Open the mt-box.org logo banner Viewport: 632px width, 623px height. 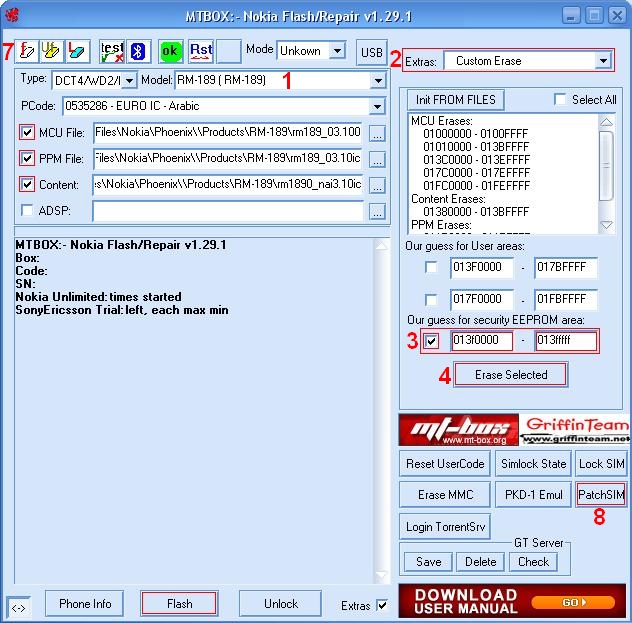[458, 430]
